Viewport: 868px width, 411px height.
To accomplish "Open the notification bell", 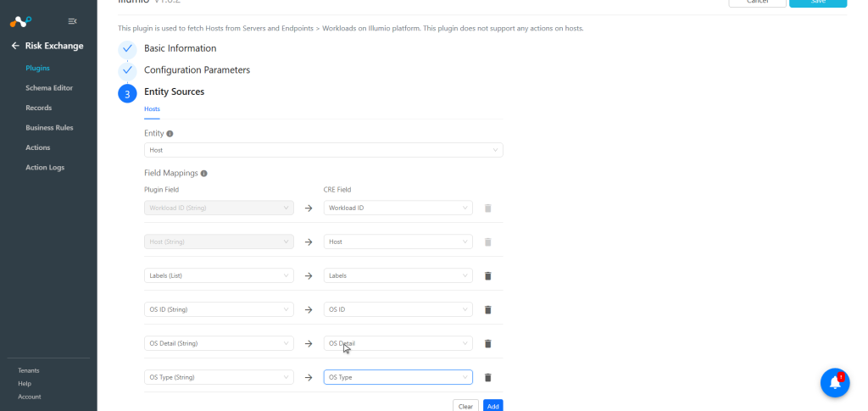I will tap(835, 383).
